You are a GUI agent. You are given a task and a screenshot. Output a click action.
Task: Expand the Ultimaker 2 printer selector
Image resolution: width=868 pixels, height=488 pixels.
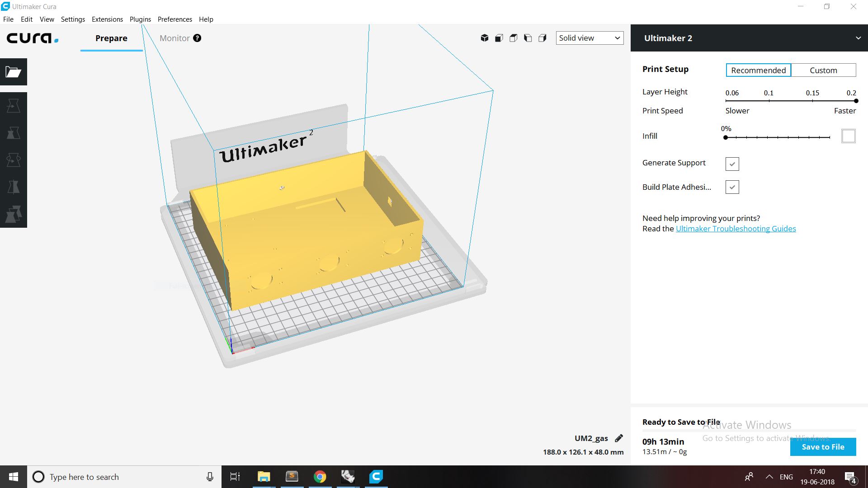point(858,38)
